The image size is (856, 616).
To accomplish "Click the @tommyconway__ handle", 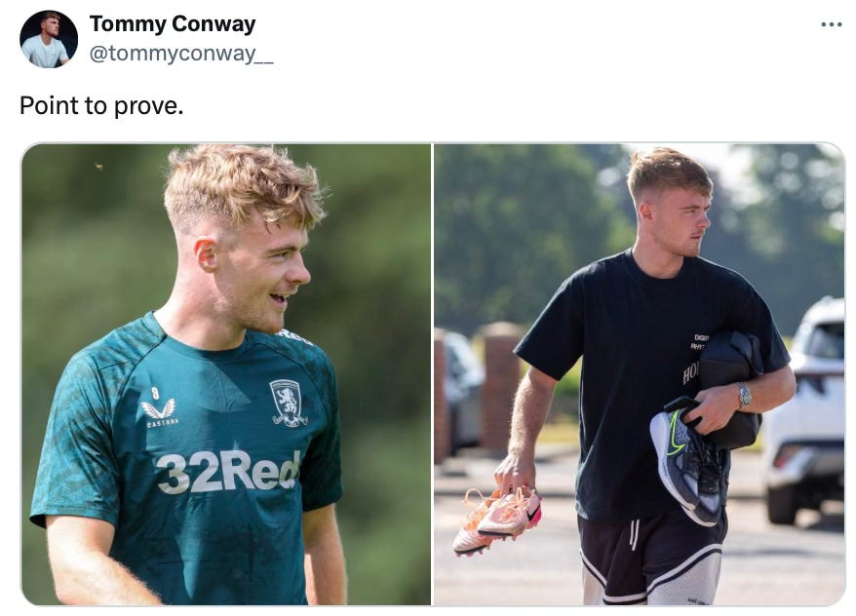I will (181, 54).
